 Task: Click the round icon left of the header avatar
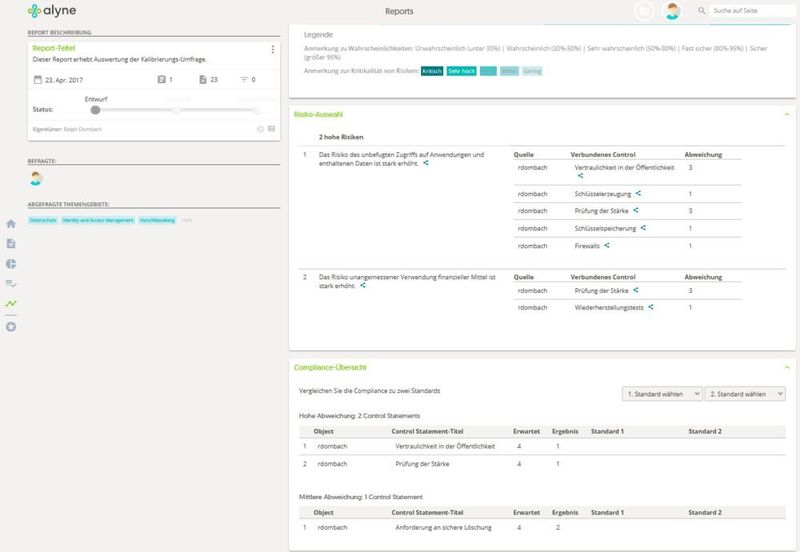click(x=644, y=11)
